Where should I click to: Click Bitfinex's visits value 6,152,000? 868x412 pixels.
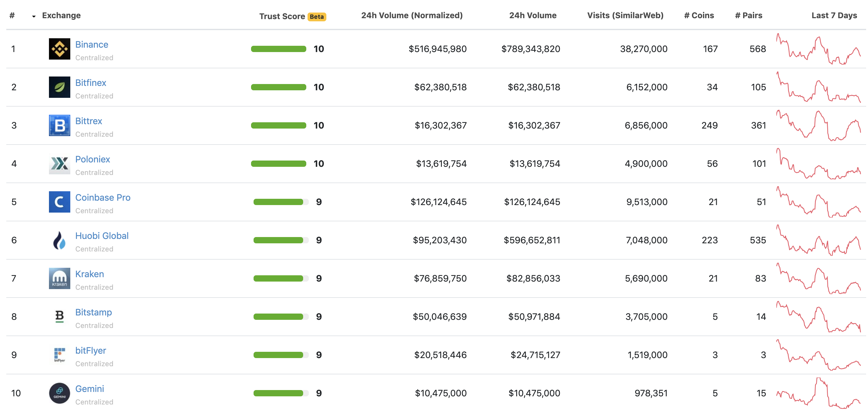pyautogui.click(x=647, y=87)
